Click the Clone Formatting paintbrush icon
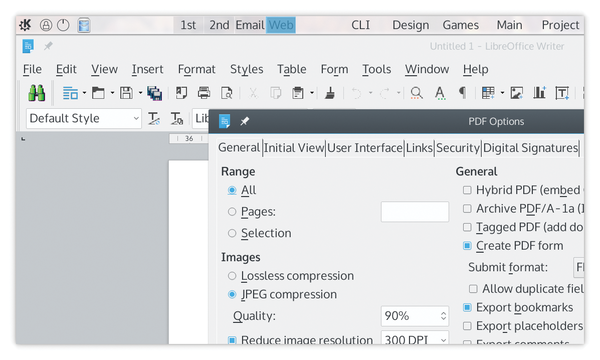Screen dimensions: 600x360 click(x=330, y=93)
